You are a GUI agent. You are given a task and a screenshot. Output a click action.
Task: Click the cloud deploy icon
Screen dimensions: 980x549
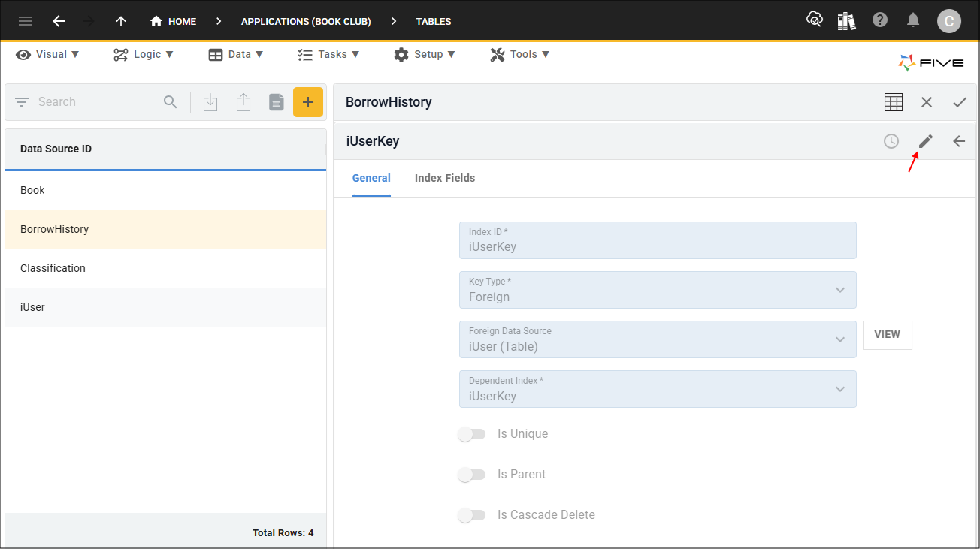[x=815, y=20]
